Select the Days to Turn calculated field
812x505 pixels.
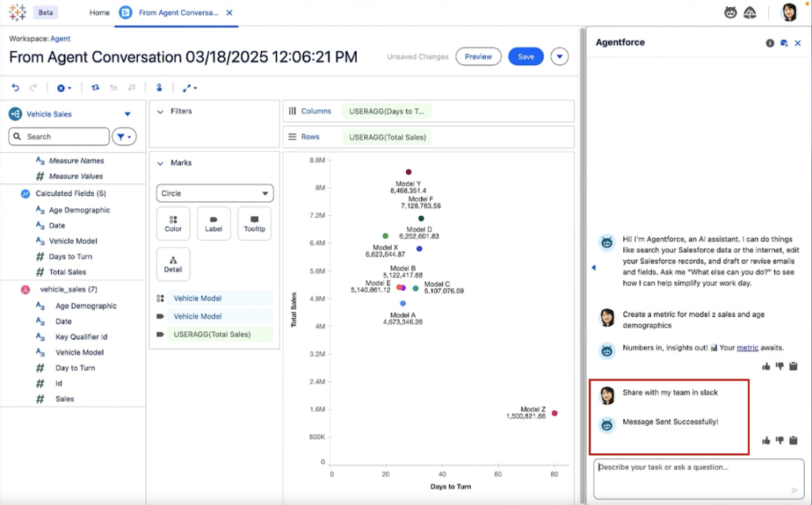[71, 256]
